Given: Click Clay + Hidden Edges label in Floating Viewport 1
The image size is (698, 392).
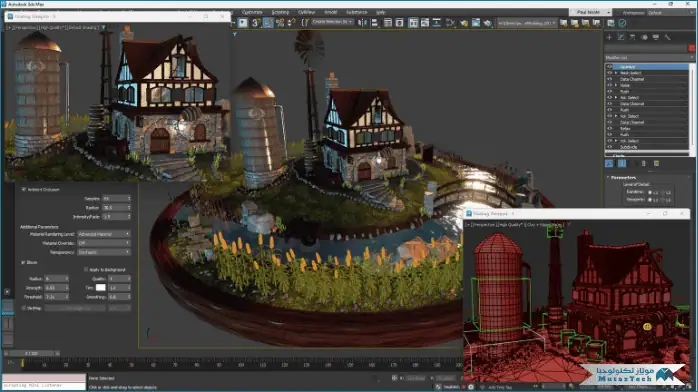Looking at the screenshot, I should [x=546, y=225].
